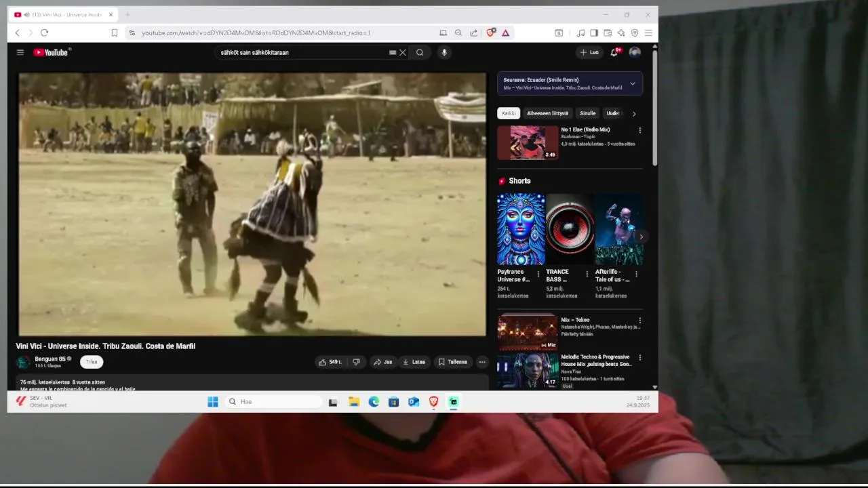Show more filter chips arrow
Viewport: 868px width, 488px height.
tap(634, 114)
